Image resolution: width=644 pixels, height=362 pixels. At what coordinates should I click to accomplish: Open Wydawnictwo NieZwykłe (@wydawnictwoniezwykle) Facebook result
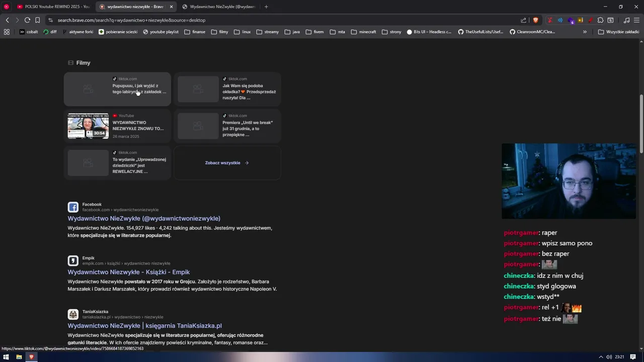[x=144, y=218]
